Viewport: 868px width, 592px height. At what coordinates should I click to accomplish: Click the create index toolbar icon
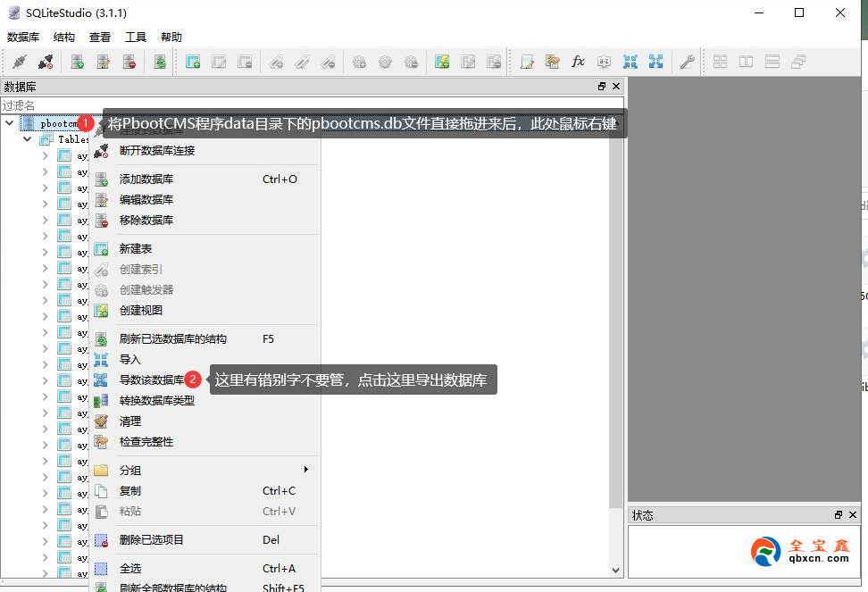(276, 62)
